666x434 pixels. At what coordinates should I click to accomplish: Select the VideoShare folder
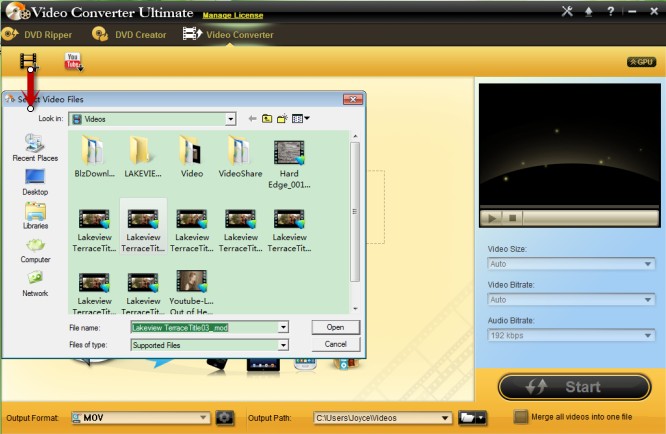click(240, 156)
